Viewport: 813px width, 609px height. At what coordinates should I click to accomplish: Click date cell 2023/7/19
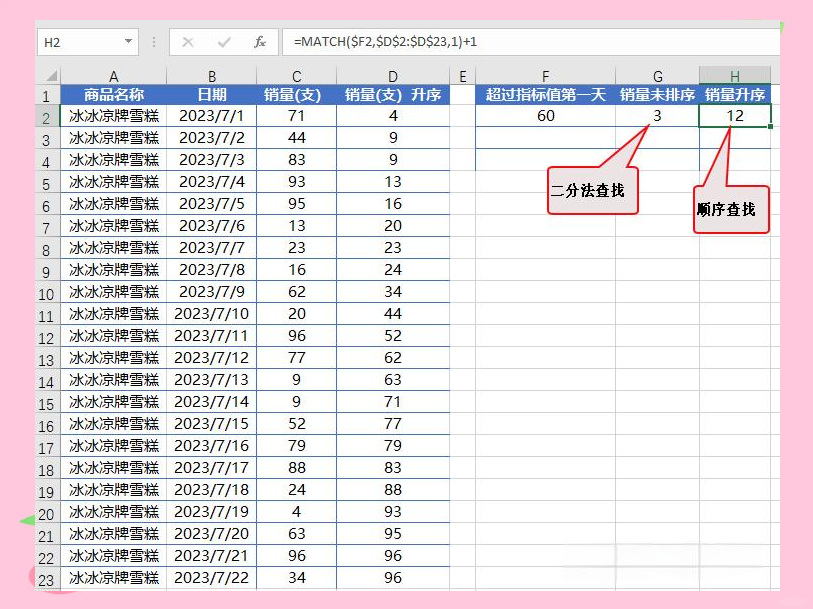coord(212,512)
